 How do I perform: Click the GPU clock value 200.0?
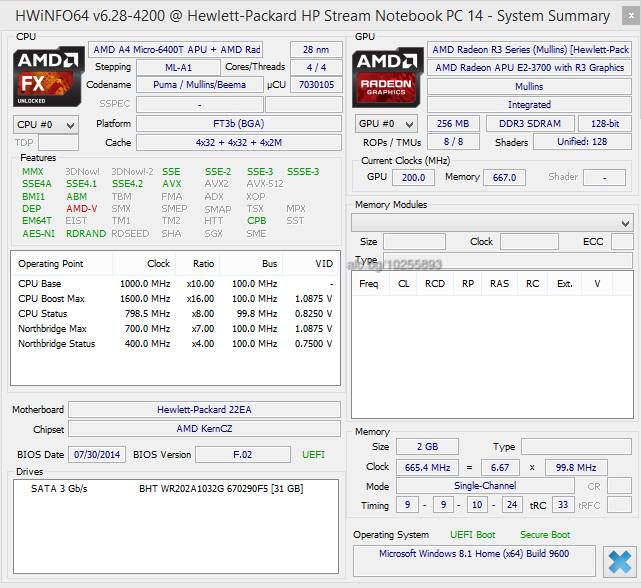tap(413, 177)
